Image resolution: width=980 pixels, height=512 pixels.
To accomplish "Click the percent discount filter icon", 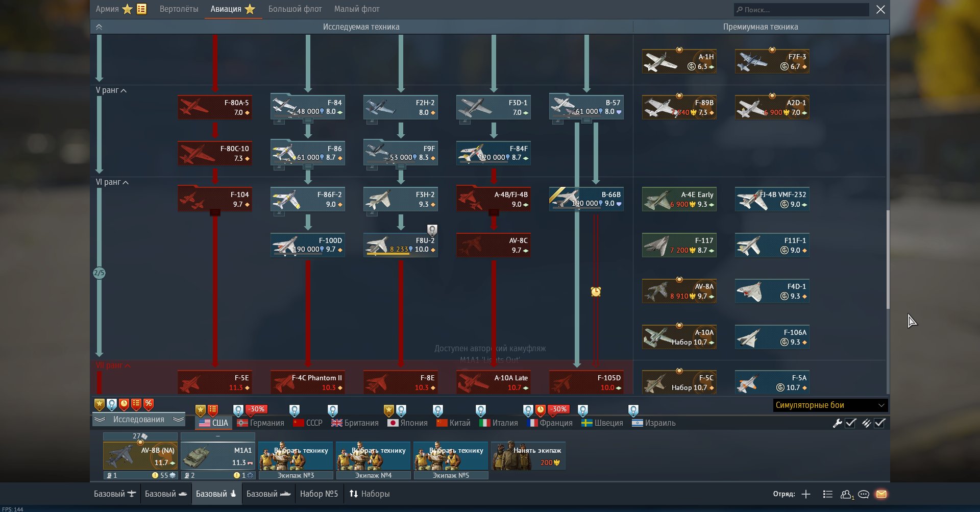I will click(149, 404).
